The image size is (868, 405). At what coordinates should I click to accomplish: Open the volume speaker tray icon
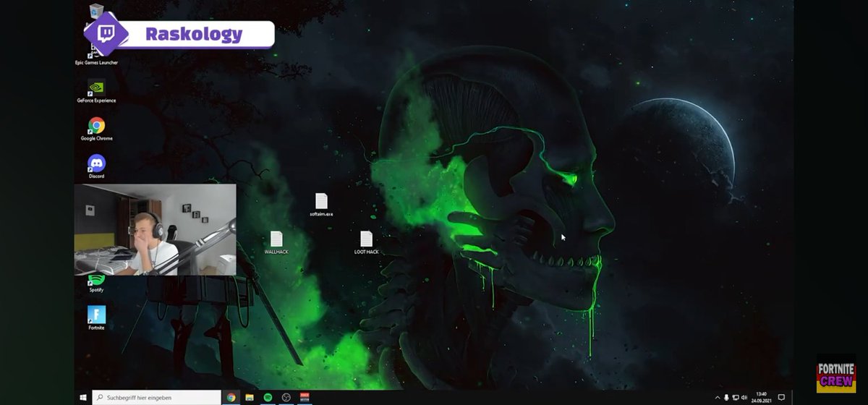(744, 397)
